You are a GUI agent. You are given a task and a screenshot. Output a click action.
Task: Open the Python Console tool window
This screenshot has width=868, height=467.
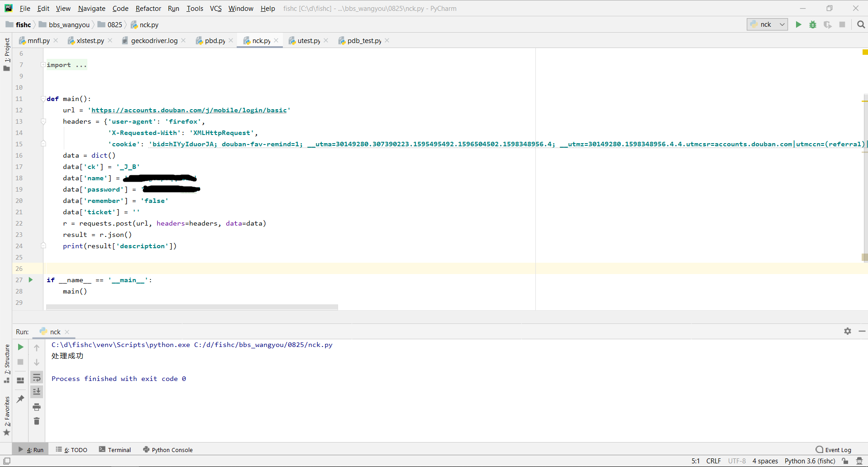coord(168,450)
